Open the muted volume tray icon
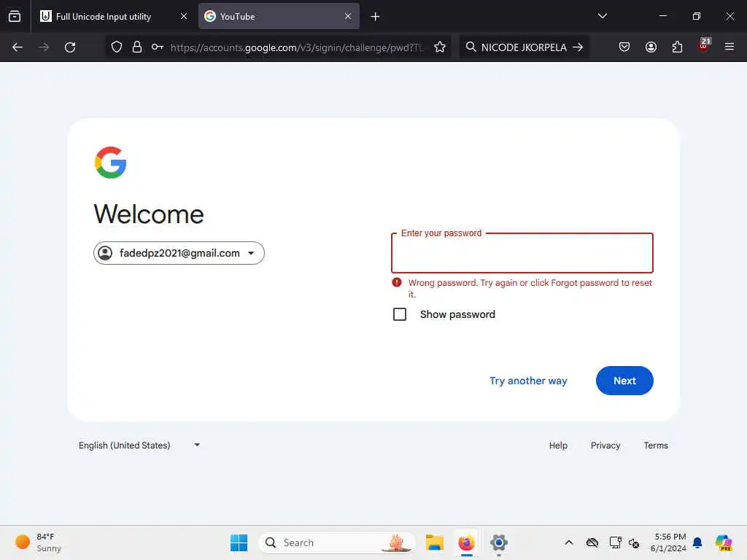This screenshot has height=560, width=747. pyautogui.click(x=634, y=542)
